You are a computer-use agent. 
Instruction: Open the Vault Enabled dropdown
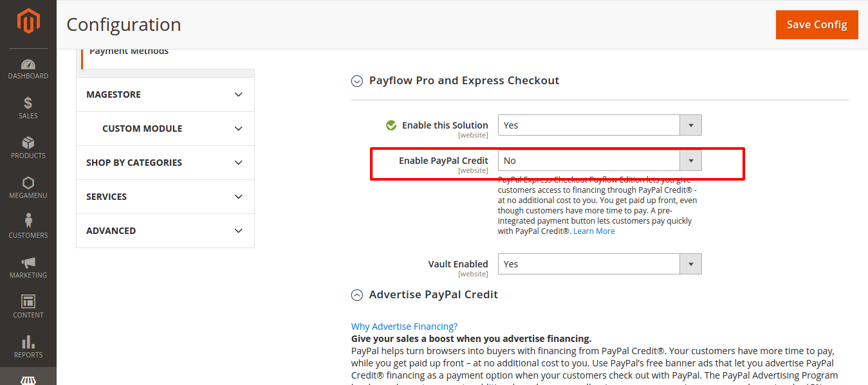tap(690, 264)
